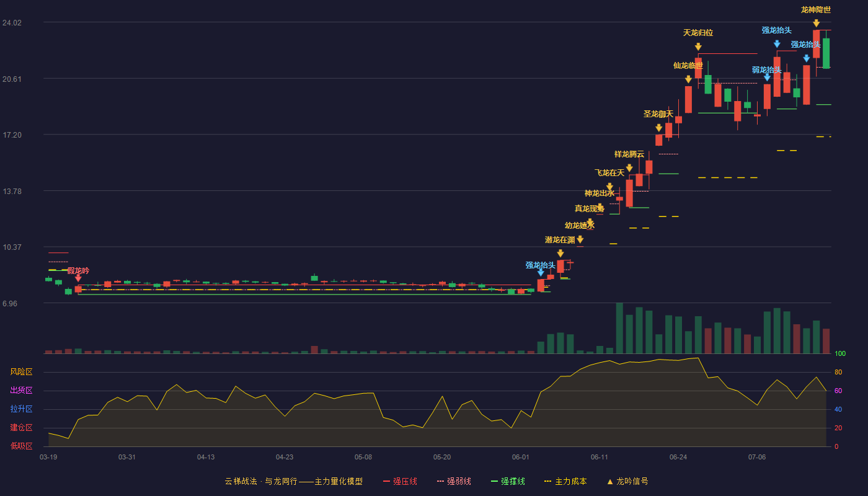868x496 pixels.
Task: Click the 06-11 date label
Action: click(600, 457)
